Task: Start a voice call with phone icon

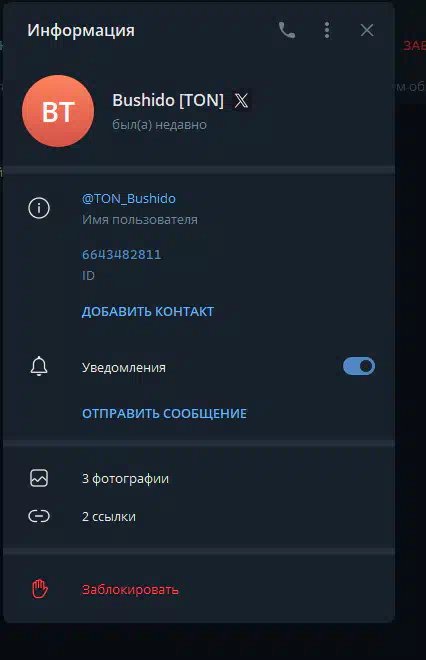Action: [287, 30]
